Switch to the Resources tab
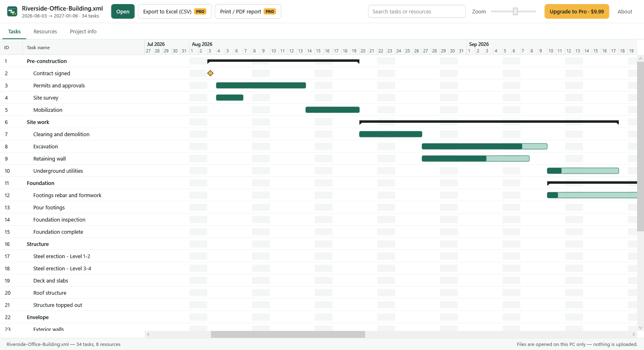The image size is (644, 350). click(x=45, y=31)
